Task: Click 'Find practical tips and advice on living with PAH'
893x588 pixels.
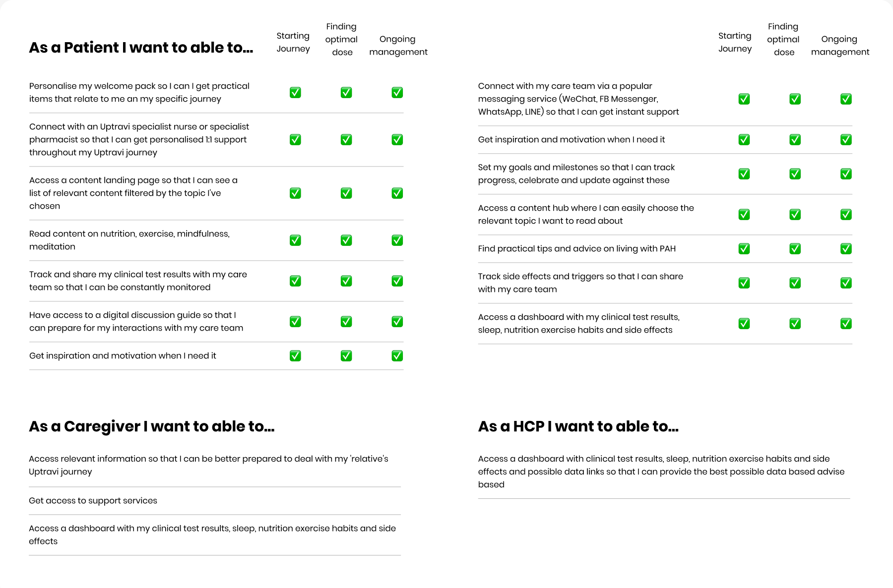Action: [576, 249]
